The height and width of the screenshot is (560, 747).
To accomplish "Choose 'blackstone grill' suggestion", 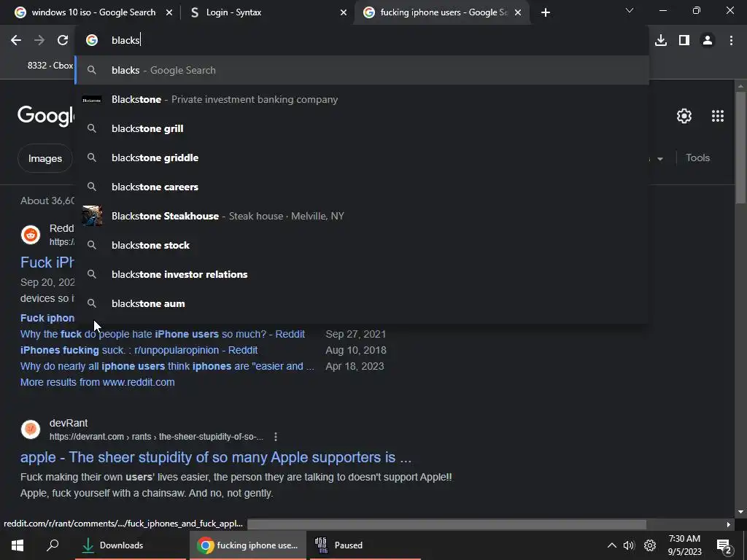I will pyautogui.click(x=362, y=128).
